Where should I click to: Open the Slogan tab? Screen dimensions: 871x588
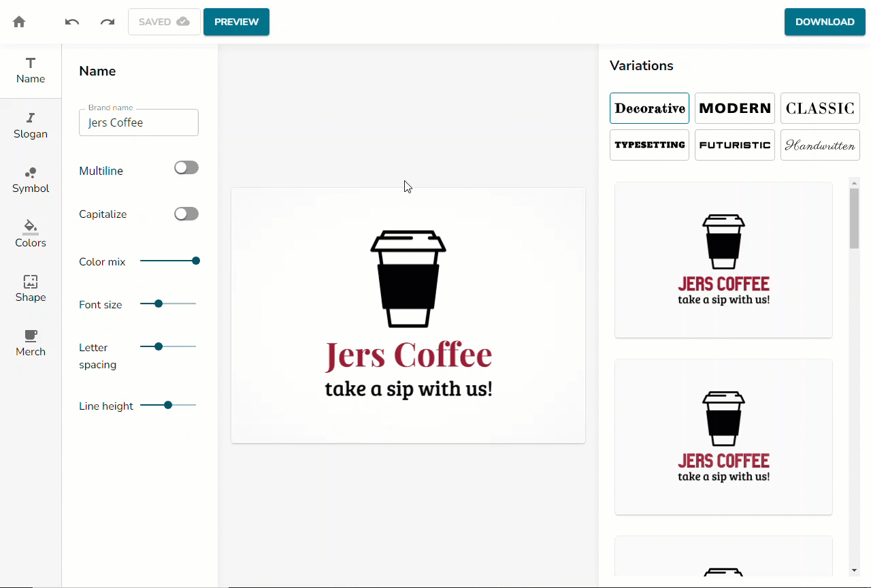tap(31, 126)
